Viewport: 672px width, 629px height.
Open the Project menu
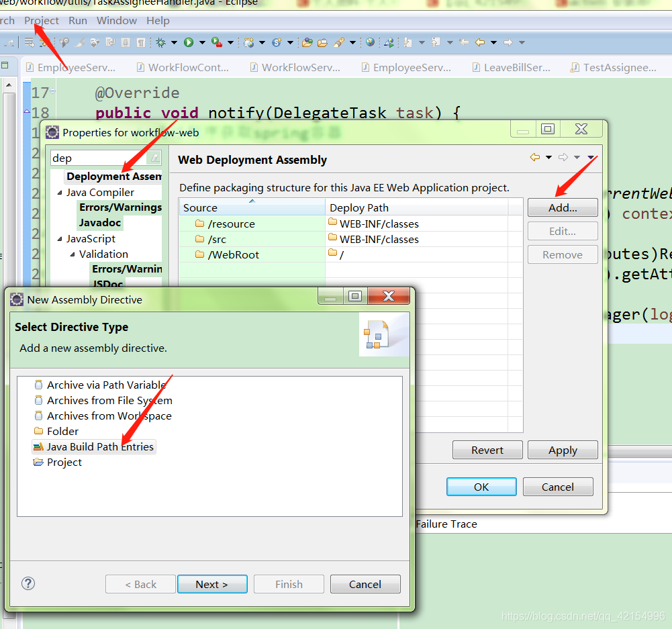(x=42, y=21)
